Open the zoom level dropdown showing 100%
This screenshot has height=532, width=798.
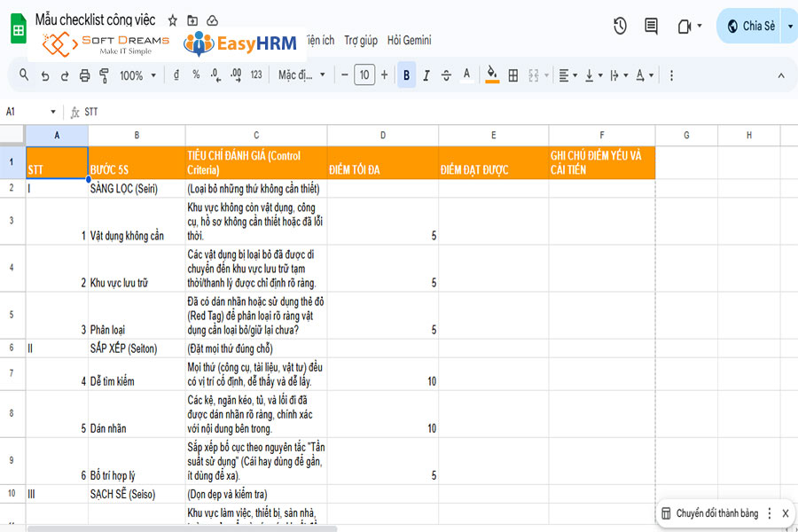click(135, 75)
